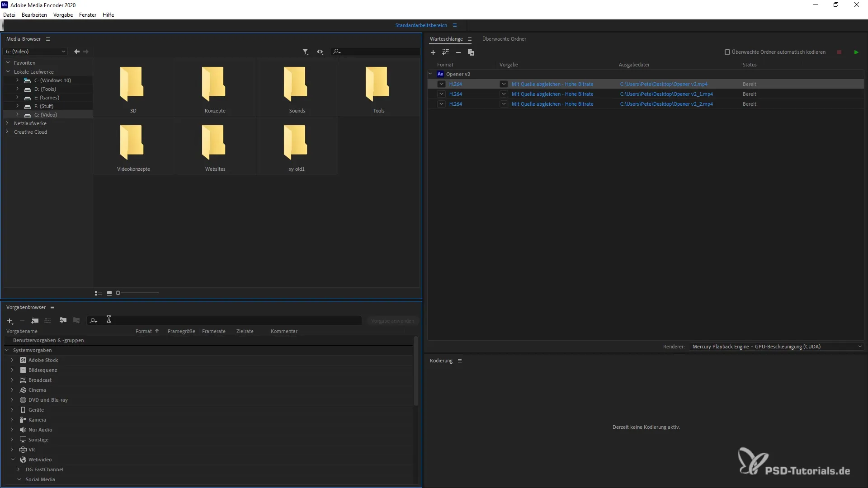868x488 pixels.
Task: Open preset dropdown for Opener v2_2.mp4 row
Action: [504, 104]
